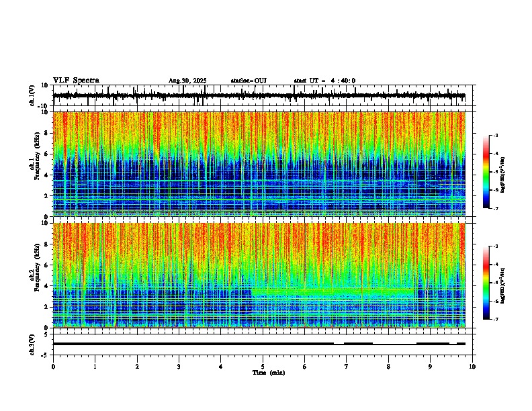Select the "Aug.30, 2025" date label
The width and height of the screenshot is (532, 411).
(187, 81)
